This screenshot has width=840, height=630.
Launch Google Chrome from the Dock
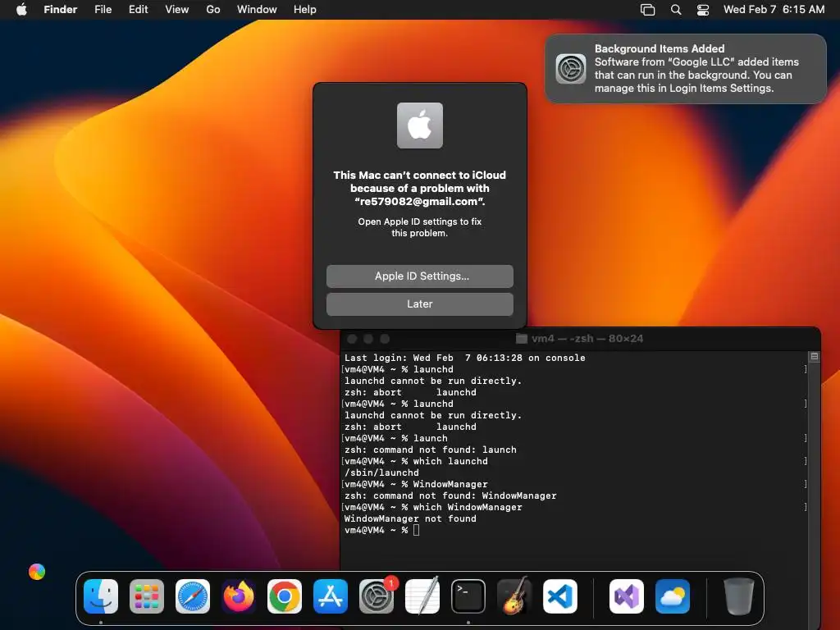[x=285, y=596]
